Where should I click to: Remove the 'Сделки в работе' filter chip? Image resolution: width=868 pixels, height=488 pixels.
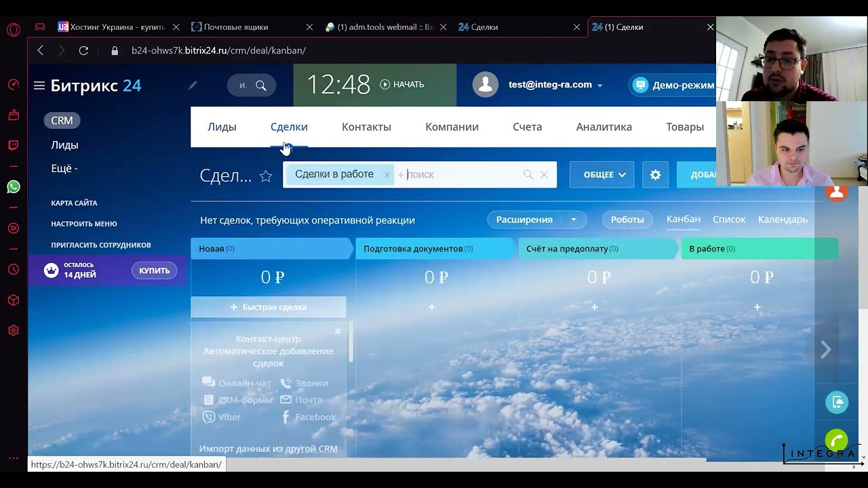click(387, 175)
